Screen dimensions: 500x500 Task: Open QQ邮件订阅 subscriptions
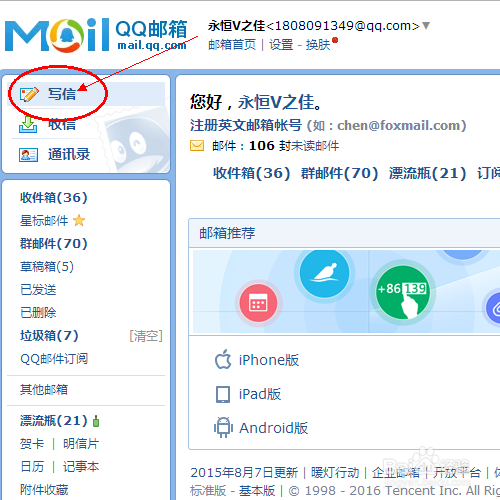coord(54,359)
